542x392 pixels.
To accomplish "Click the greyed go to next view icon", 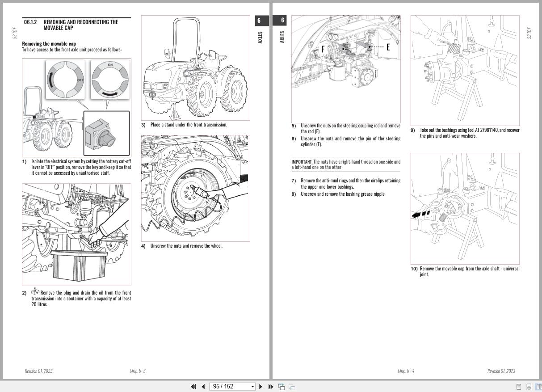I will point(292,387).
